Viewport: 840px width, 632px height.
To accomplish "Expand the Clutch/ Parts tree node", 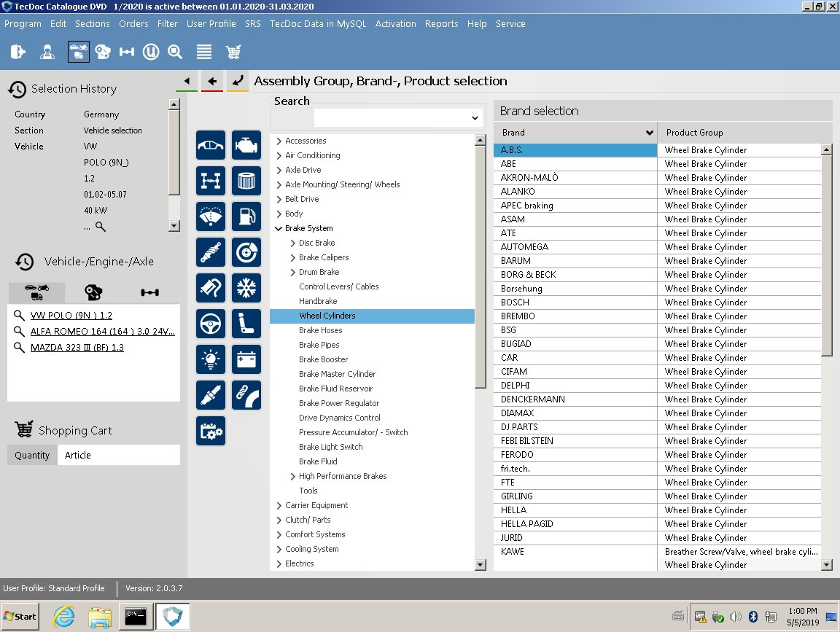I will [279, 520].
